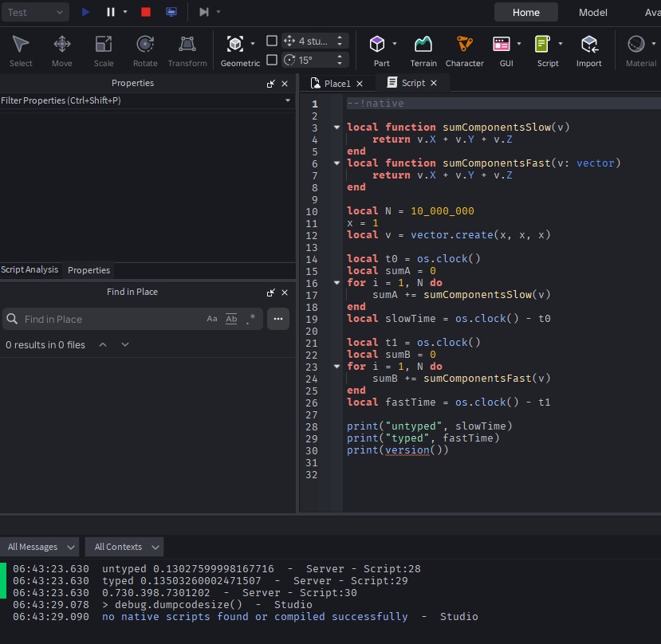
Task: Open dropdown arrow beside step-forward icon
Action: (x=218, y=12)
